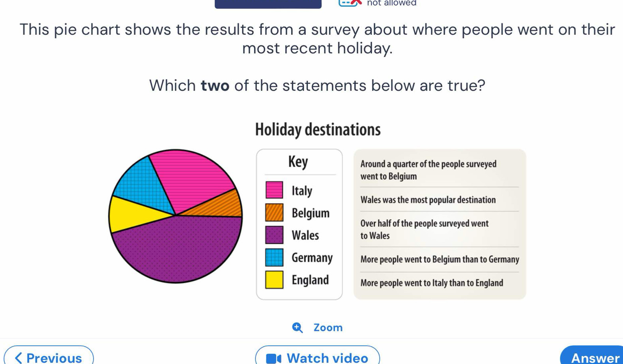This screenshot has height=364, width=623.
Task: Click the Zoom link text
Action: (x=328, y=327)
